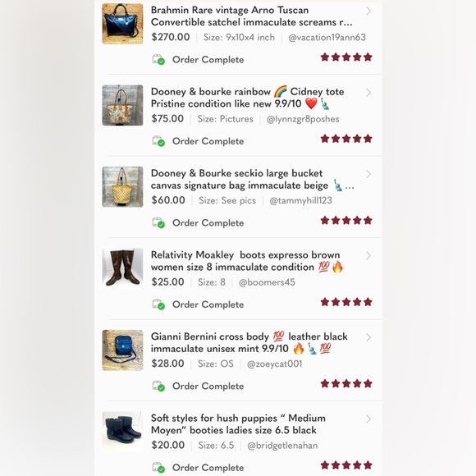Click the Relativity Moakley boots product image
Viewport: 476px width, 476px height.
[x=122, y=268]
